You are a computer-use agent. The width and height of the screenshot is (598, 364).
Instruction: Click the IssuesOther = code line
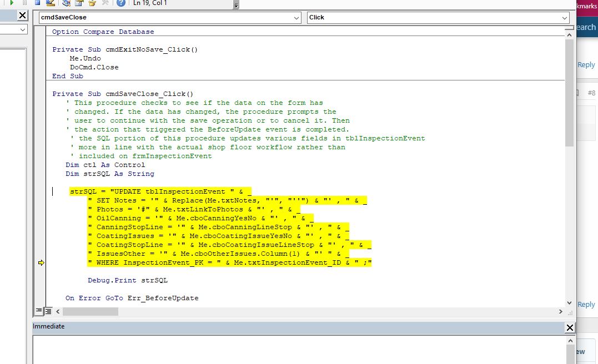[218, 254]
